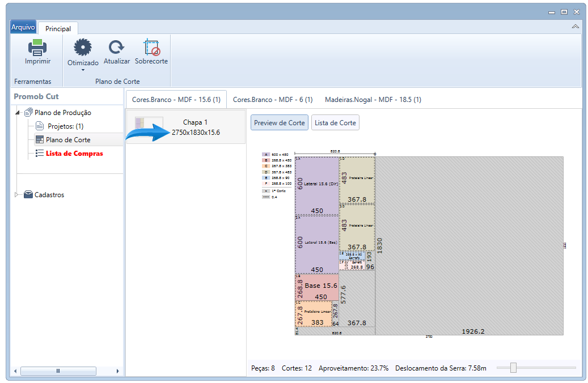Image resolution: width=588 pixels, height=383 pixels.
Task: Click the Aproveitamento: 23.7% status text
Action: pyautogui.click(x=354, y=368)
